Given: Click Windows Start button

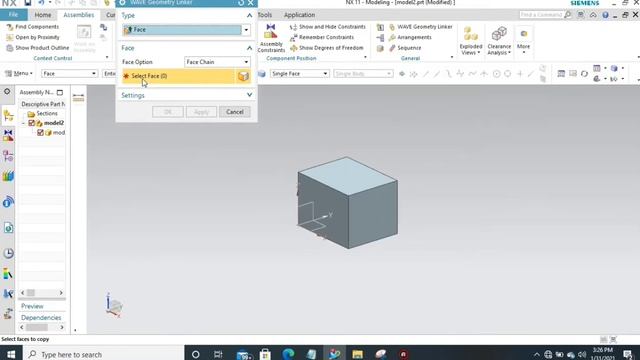Looking at the screenshot, I should tap(11, 354).
